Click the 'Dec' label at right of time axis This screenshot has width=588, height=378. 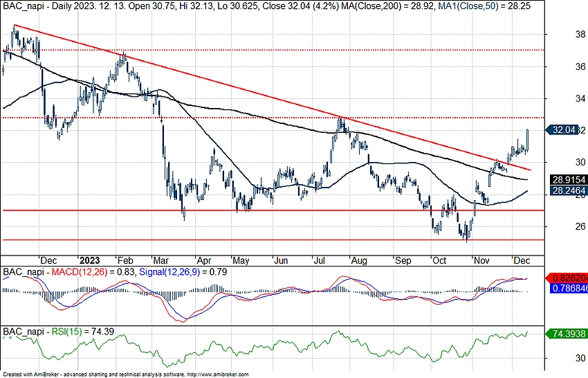(522, 261)
